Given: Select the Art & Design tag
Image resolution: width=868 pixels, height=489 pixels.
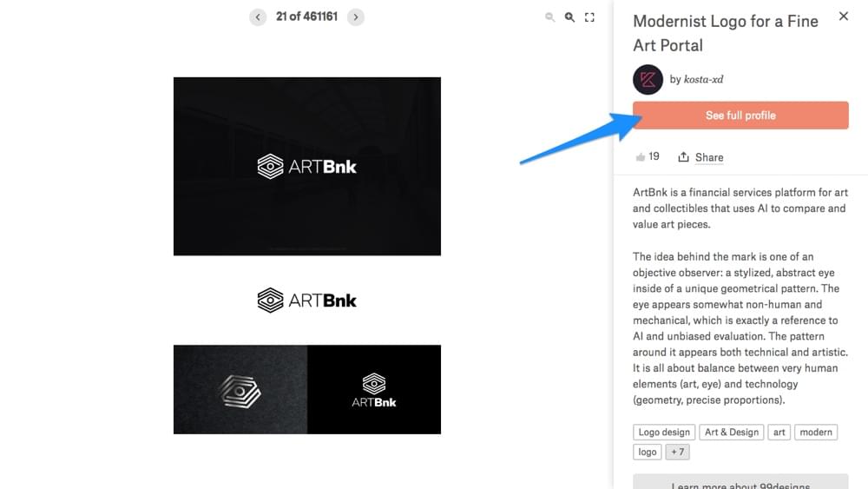Looking at the screenshot, I should [731, 432].
